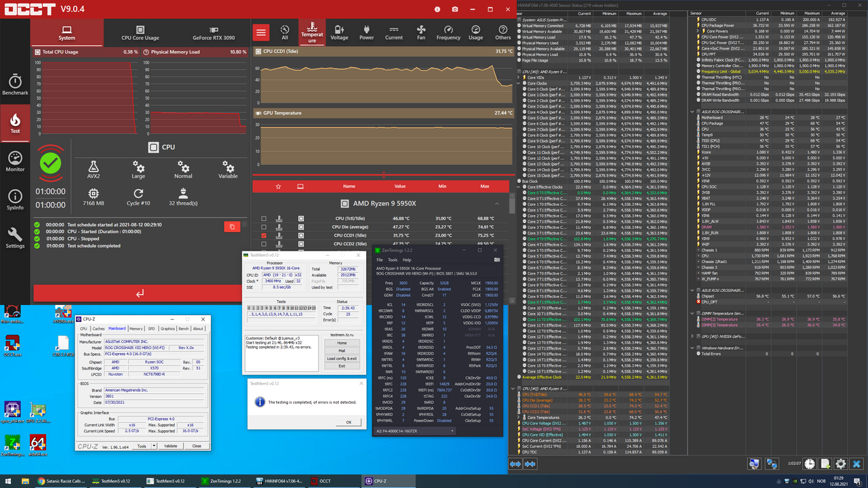Show Fan sensors in OCCT monitoring
868x488 pixels.
click(x=421, y=33)
